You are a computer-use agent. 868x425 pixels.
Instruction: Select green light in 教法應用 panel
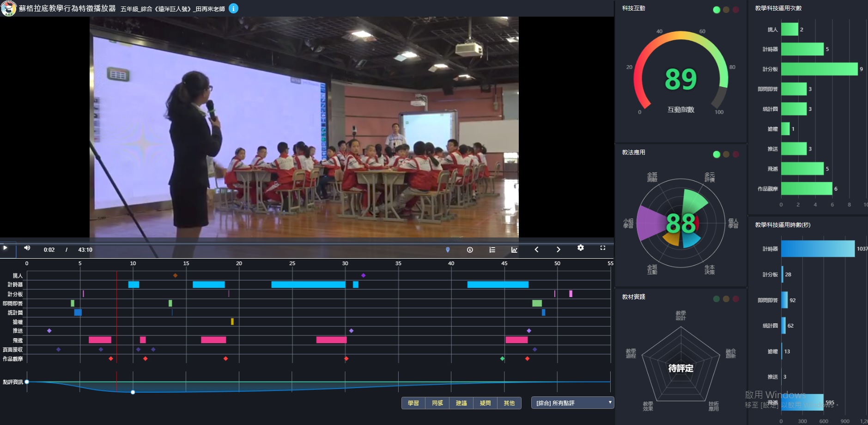[716, 154]
